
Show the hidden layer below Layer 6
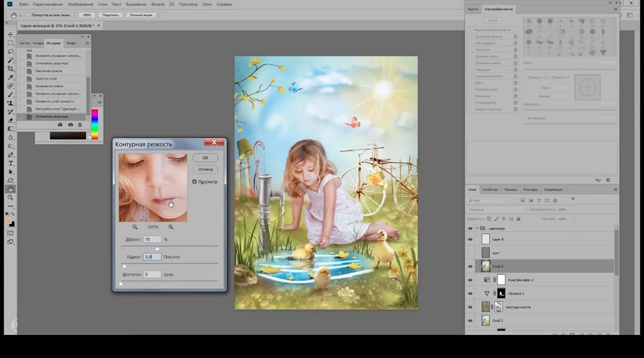(470, 253)
